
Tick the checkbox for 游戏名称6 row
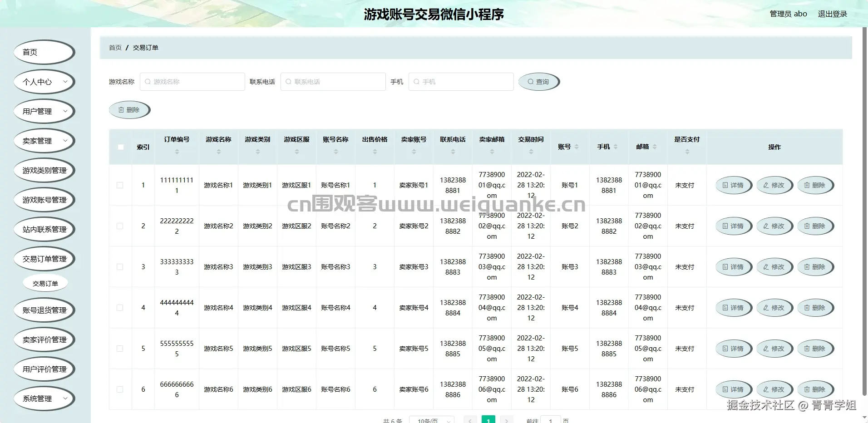tap(120, 389)
